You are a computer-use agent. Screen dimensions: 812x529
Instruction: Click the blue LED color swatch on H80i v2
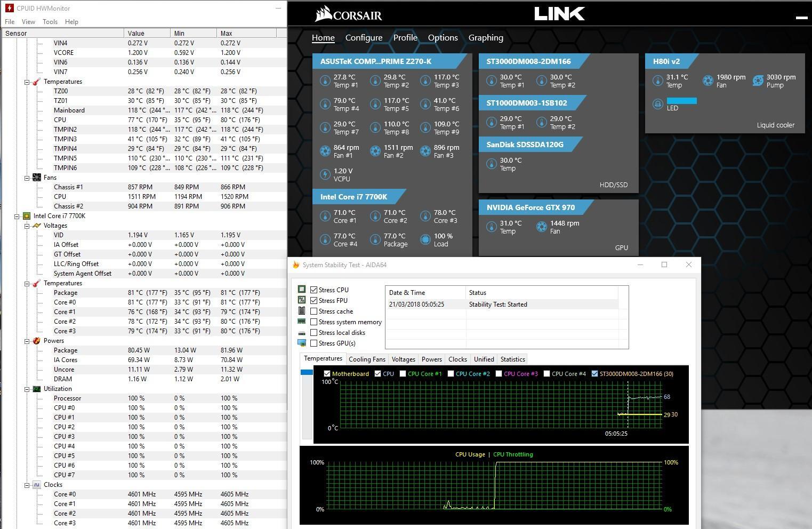click(x=681, y=101)
